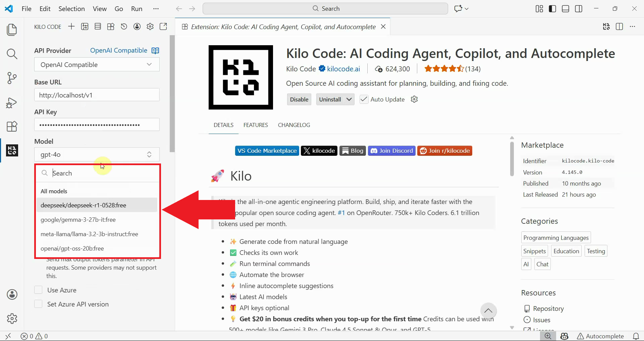This screenshot has width=644, height=341.
Task: Open the Selection menu
Action: [x=71, y=9]
